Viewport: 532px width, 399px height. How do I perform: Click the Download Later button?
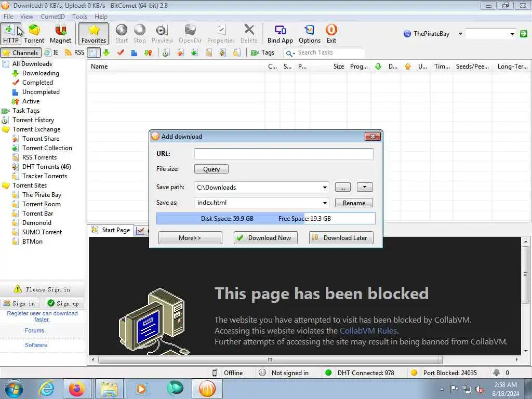coord(341,238)
